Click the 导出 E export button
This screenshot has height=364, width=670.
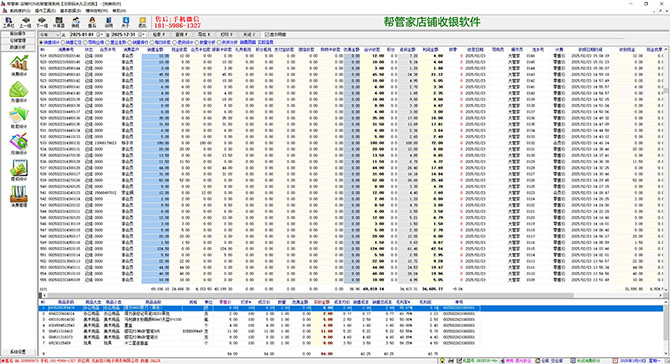coord(204,34)
